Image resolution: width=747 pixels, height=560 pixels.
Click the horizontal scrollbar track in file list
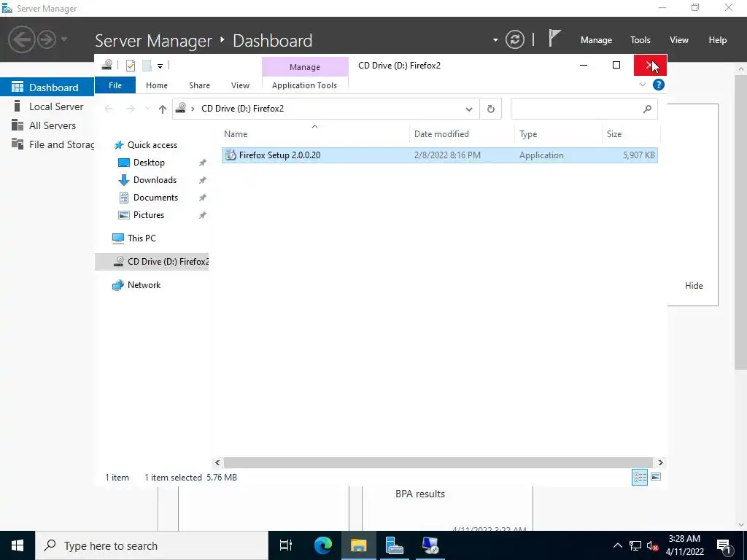[x=438, y=462]
